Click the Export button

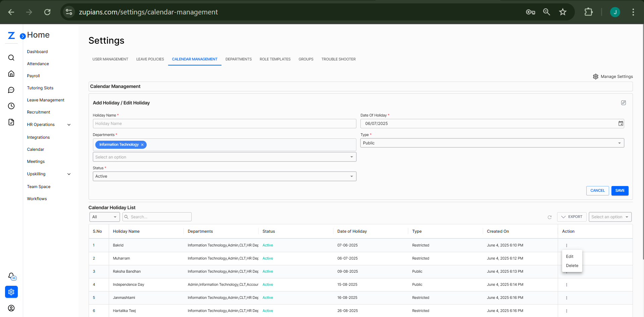click(x=572, y=217)
